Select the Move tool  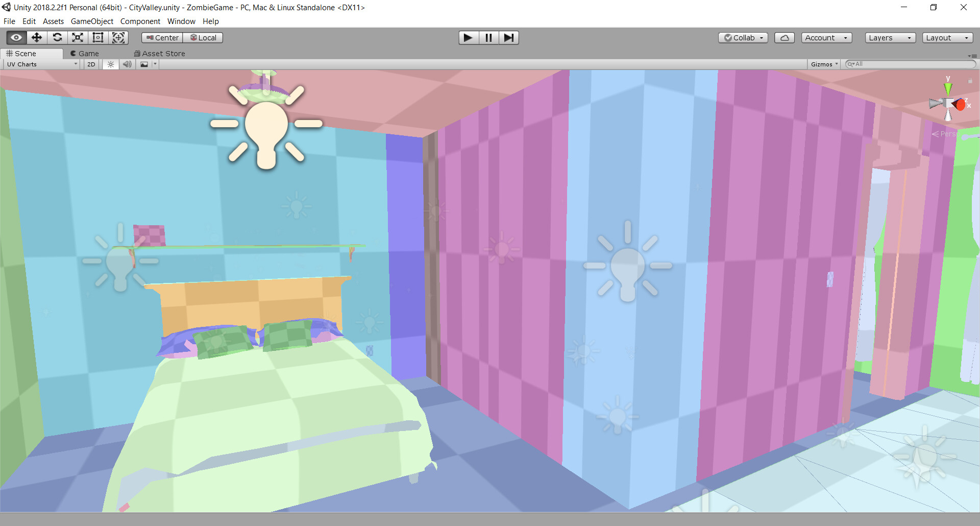(x=36, y=37)
